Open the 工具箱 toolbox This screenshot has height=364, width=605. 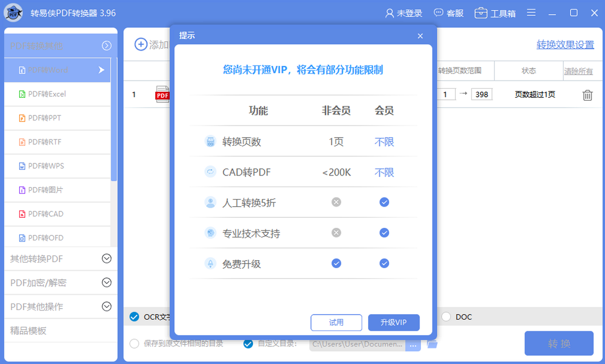pyautogui.click(x=495, y=13)
